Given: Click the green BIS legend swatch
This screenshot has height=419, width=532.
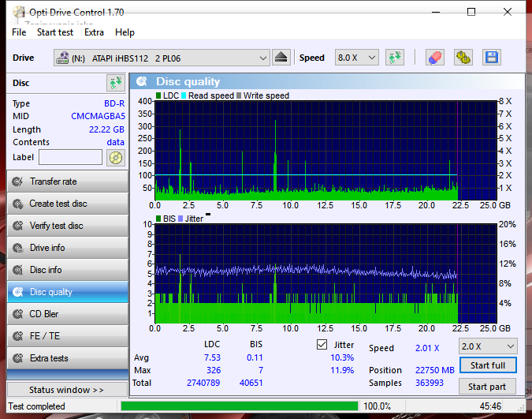Looking at the screenshot, I should pos(158,219).
